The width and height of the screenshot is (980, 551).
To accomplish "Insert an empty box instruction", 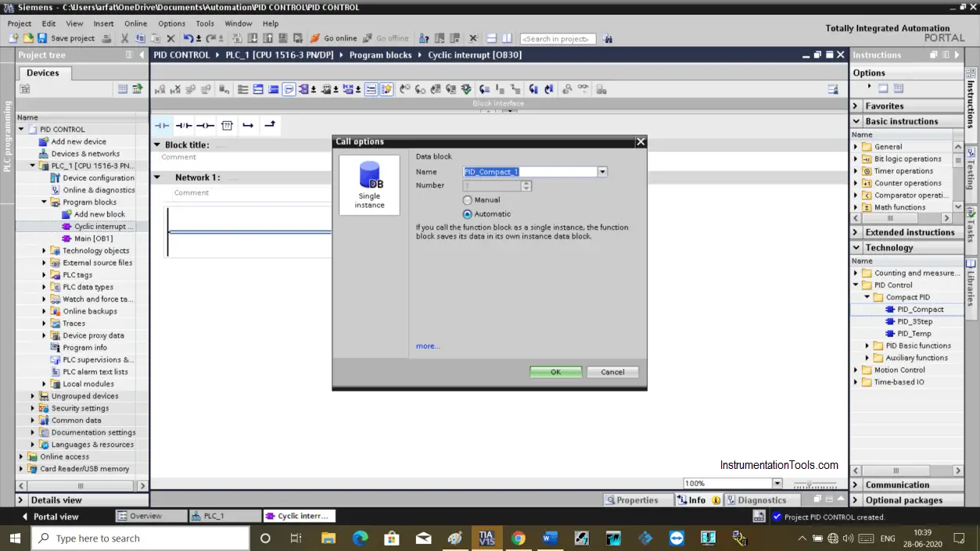I will pos(227,125).
